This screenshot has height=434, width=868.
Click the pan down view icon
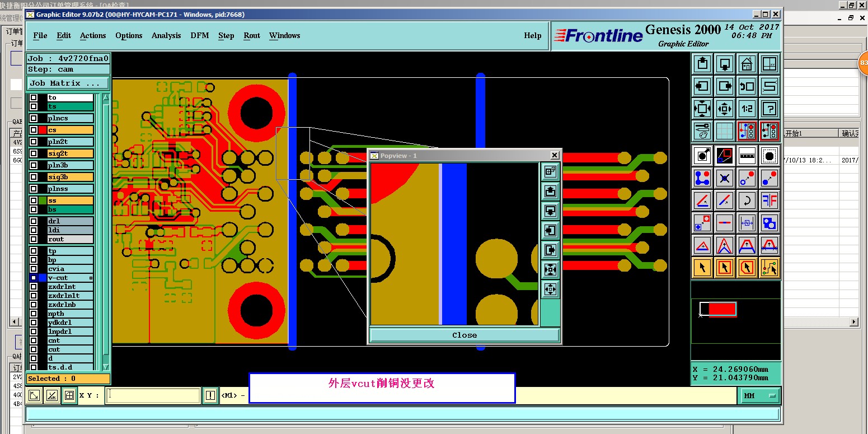[725, 64]
